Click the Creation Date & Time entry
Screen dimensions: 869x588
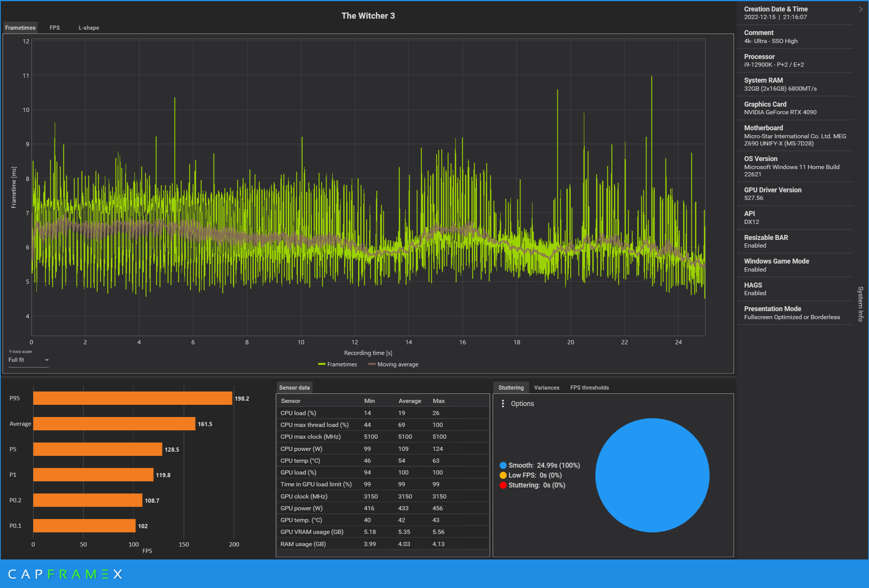pyautogui.click(x=795, y=13)
